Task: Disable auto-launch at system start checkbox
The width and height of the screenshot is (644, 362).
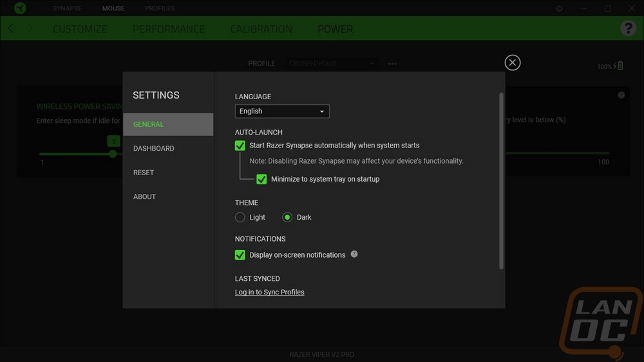Action: [x=240, y=146]
